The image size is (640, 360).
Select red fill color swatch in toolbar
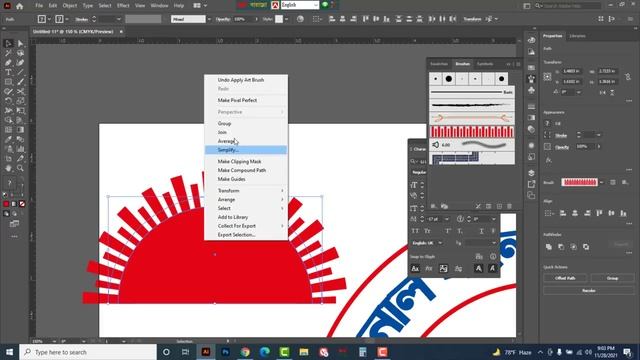[6, 204]
